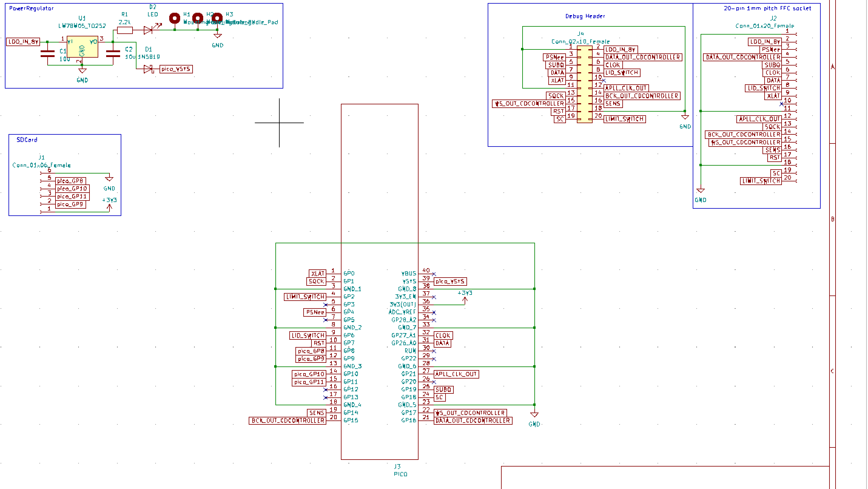Click the GND symbol below the Pico ground wire
The height and width of the screenshot is (489, 868).
(x=534, y=415)
